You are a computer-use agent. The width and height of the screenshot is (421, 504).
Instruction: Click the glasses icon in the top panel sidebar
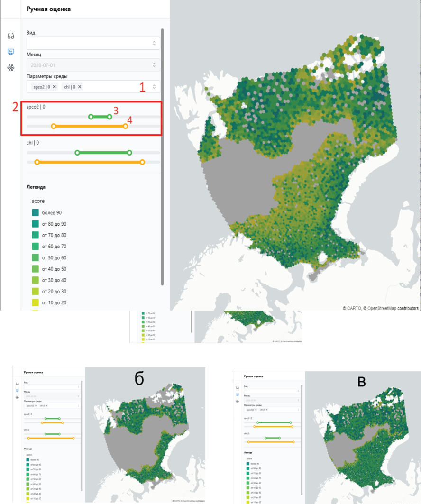coord(10,36)
